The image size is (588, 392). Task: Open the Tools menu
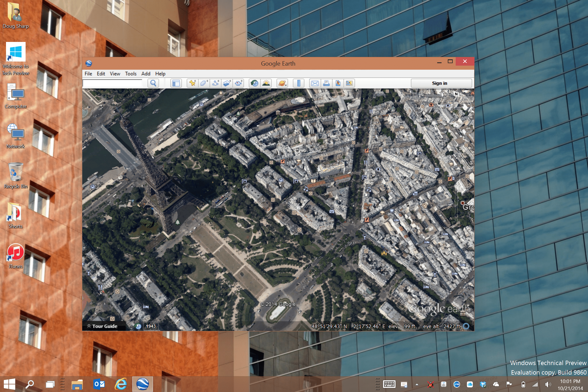[x=131, y=74]
